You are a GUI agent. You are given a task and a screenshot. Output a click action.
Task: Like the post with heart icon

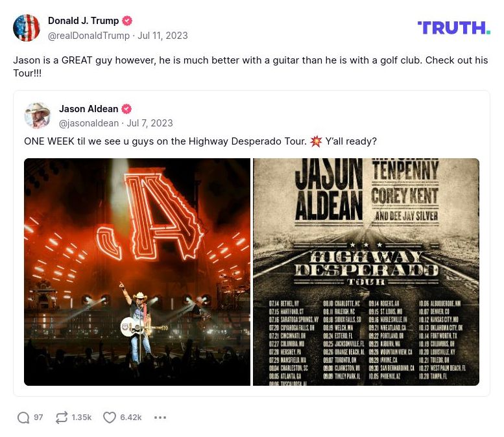point(110,418)
